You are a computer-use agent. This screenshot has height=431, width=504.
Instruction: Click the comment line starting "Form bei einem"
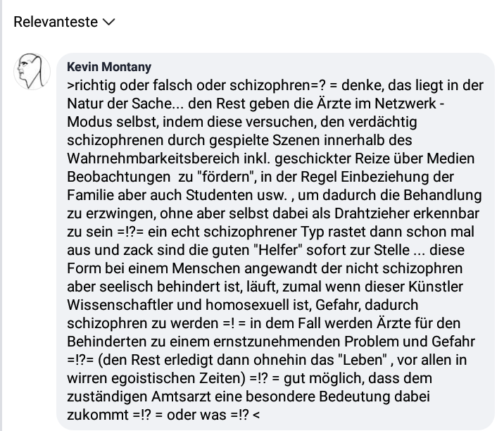point(265,269)
